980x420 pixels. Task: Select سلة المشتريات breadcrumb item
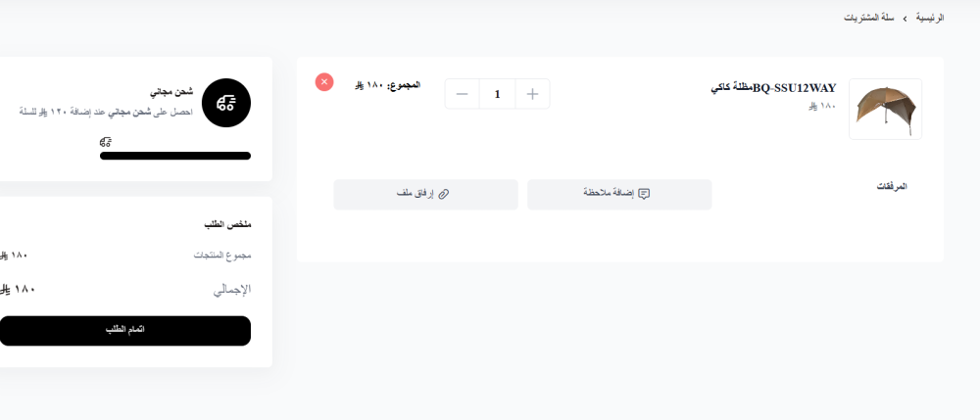[869, 19]
